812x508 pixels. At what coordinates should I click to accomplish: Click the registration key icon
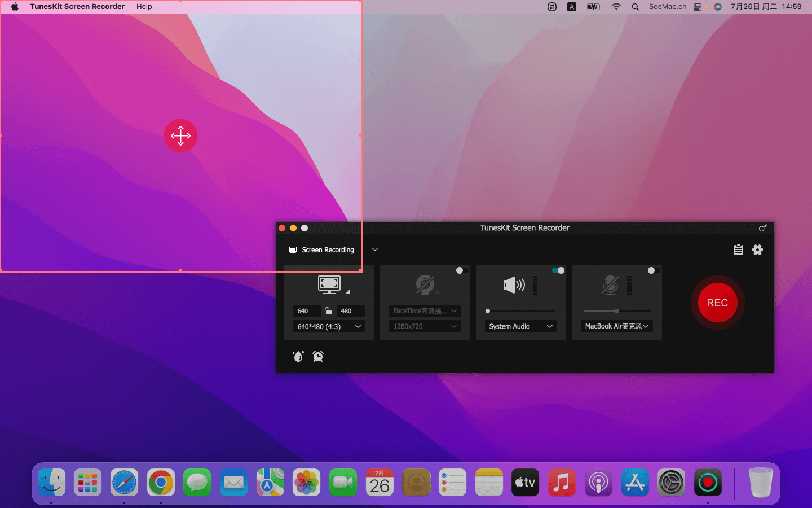click(x=762, y=228)
